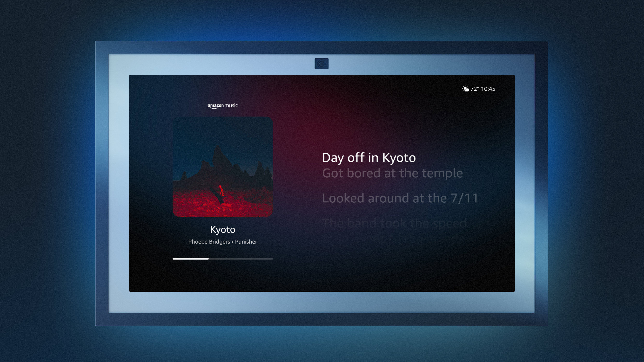This screenshot has width=644, height=362.
Task: Tap the partly cloudy weather icon
Action: (x=465, y=89)
